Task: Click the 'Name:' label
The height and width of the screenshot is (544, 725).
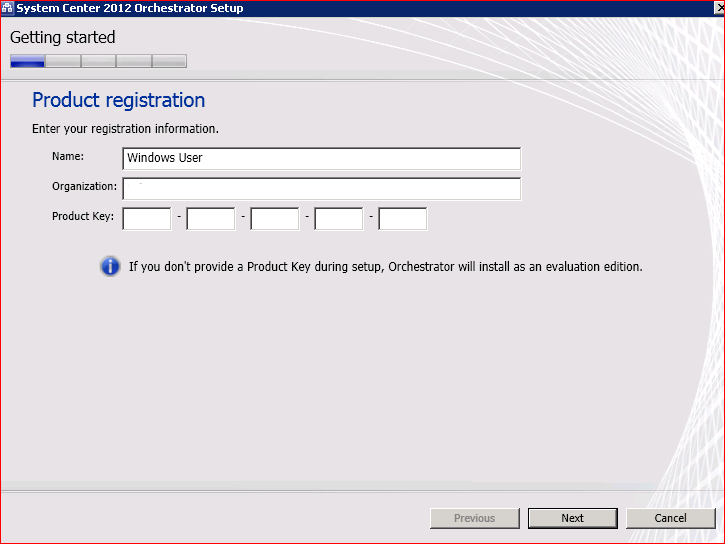Action: [x=68, y=156]
